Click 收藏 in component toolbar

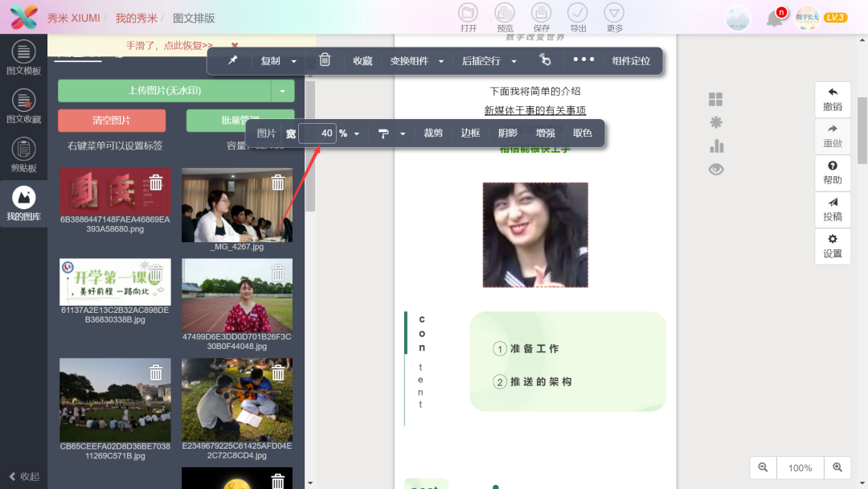[x=362, y=61]
